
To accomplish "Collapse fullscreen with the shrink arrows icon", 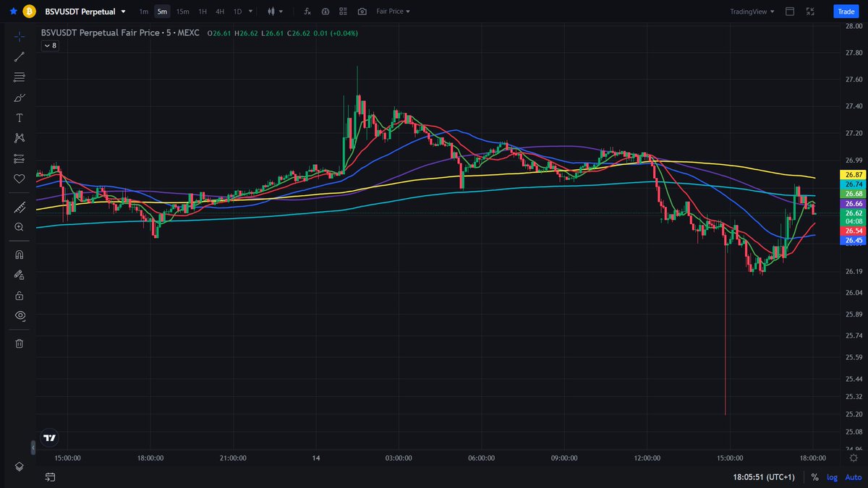I will [811, 12].
